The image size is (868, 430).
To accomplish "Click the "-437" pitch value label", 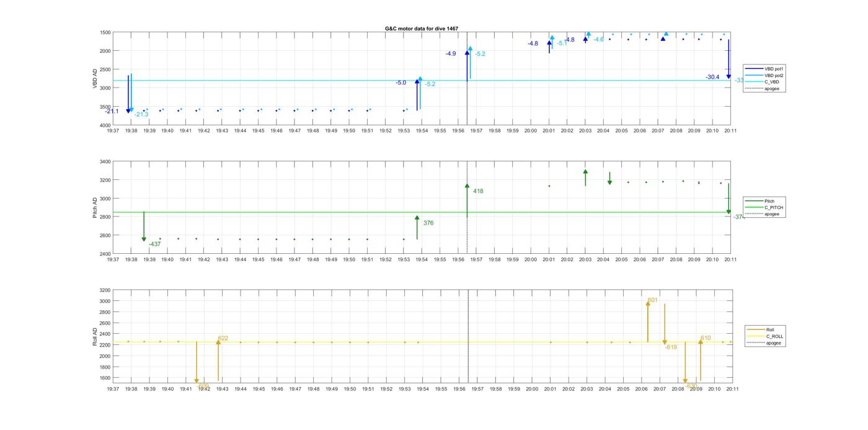I will click(155, 244).
